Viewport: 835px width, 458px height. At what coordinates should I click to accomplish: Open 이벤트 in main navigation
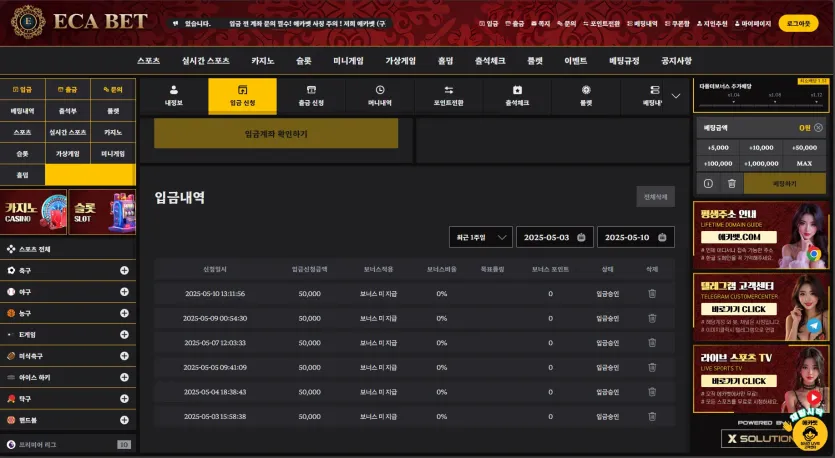(576, 61)
